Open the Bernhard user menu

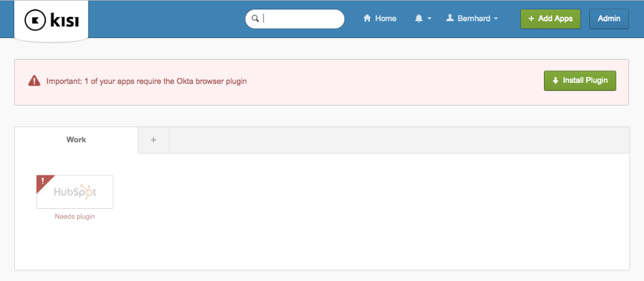[x=472, y=19]
